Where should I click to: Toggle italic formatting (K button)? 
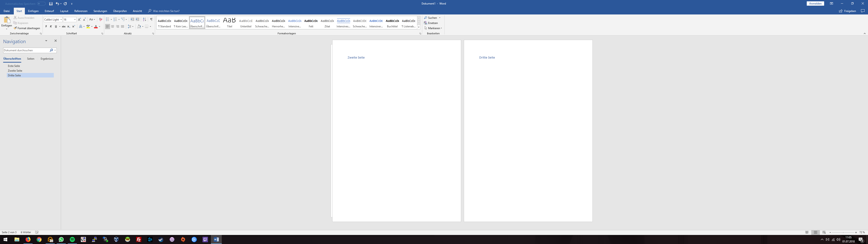(51, 27)
